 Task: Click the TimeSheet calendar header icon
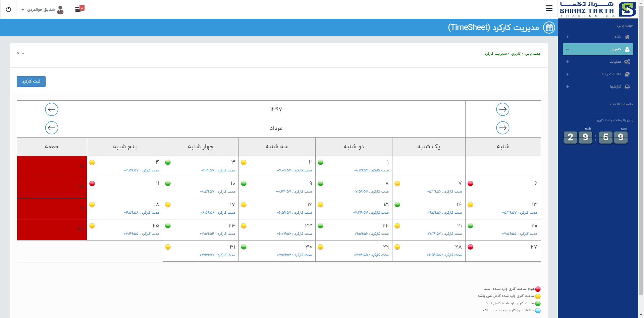point(549,28)
